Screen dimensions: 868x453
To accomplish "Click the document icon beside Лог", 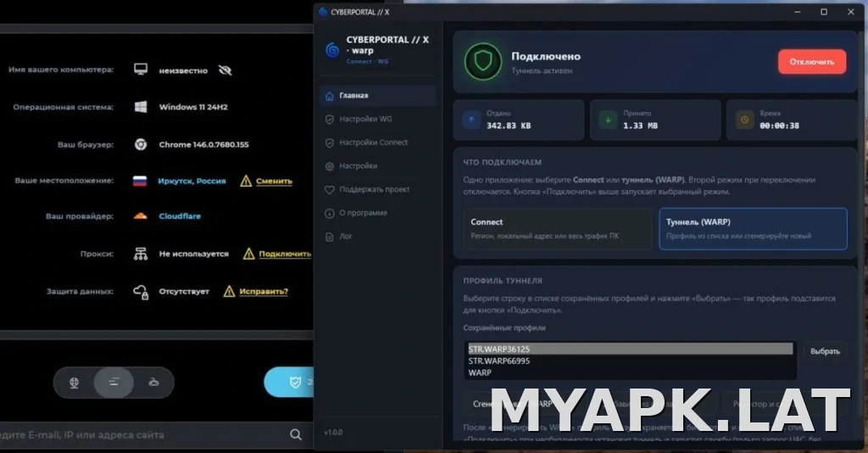I will 330,237.
